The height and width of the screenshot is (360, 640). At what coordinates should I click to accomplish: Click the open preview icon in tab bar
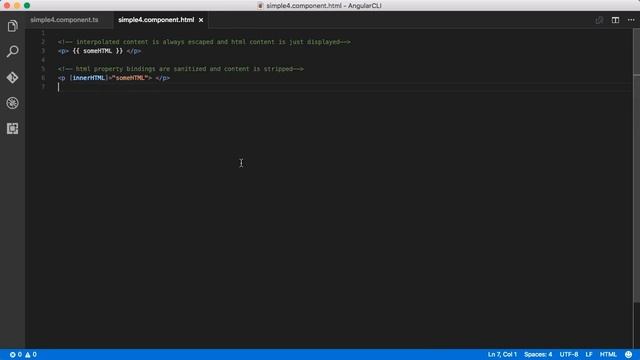[x=599, y=20]
